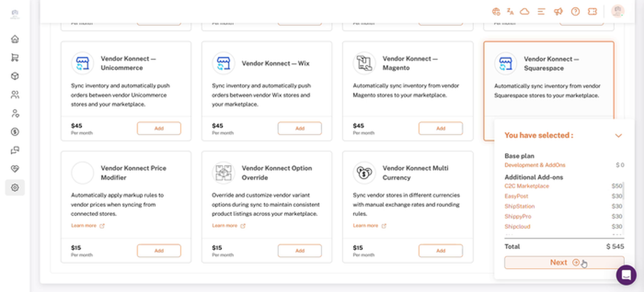Viewport: 644px width, 292px height.
Task: Click the globe icon in the top bar
Action: click(x=496, y=12)
